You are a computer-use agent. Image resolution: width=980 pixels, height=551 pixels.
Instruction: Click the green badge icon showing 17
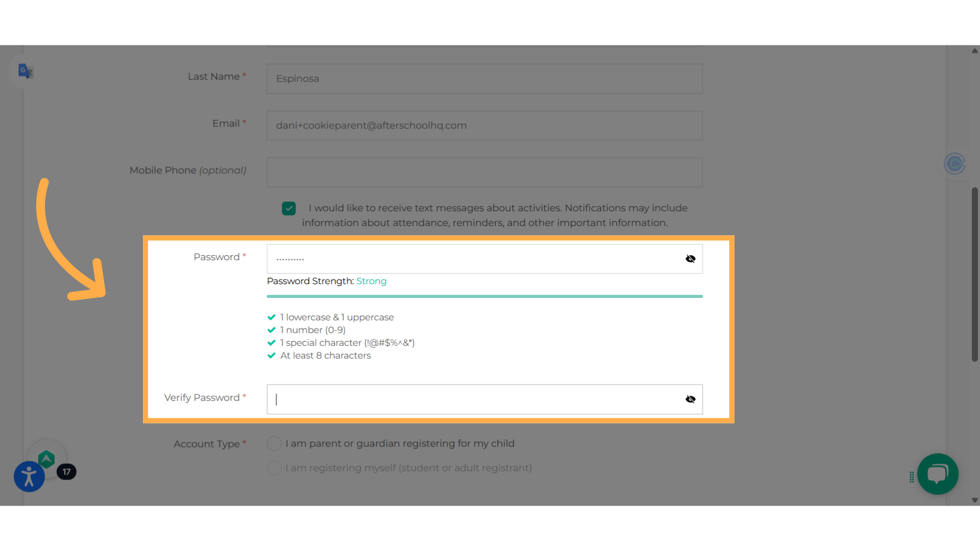click(46, 459)
